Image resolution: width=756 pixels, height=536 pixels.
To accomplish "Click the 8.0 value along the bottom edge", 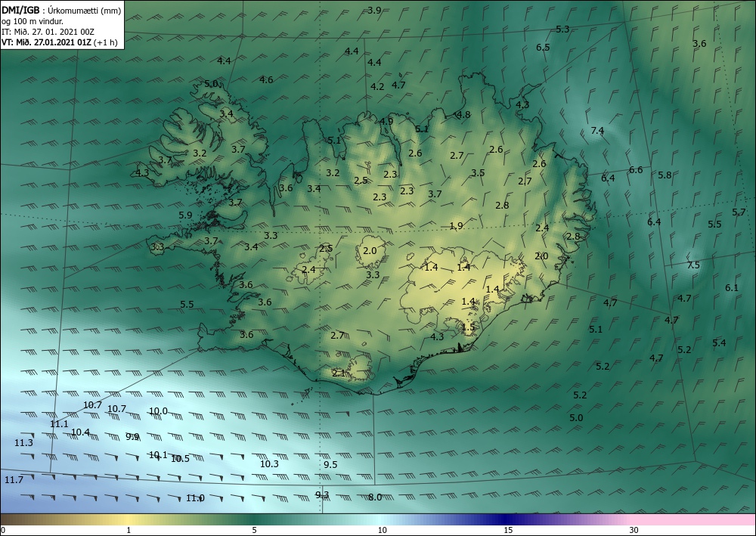I will click(x=375, y=497).
